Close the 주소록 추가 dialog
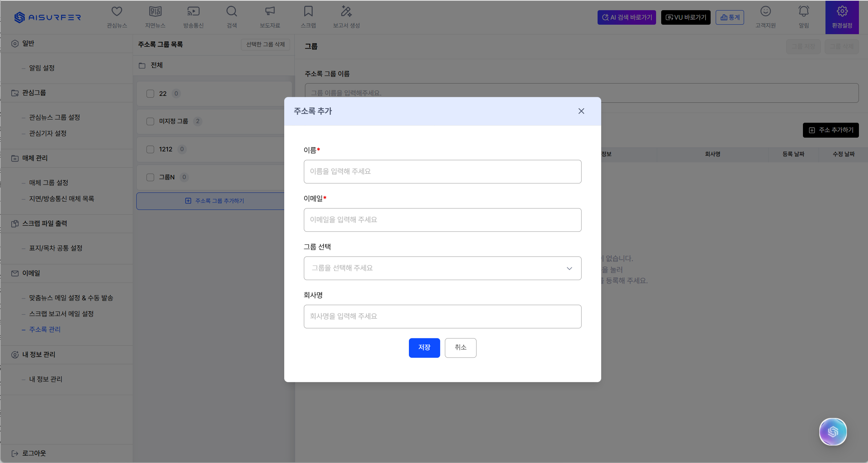The width and height of the screenshot is (868, 463). click(x=581, y=111)
